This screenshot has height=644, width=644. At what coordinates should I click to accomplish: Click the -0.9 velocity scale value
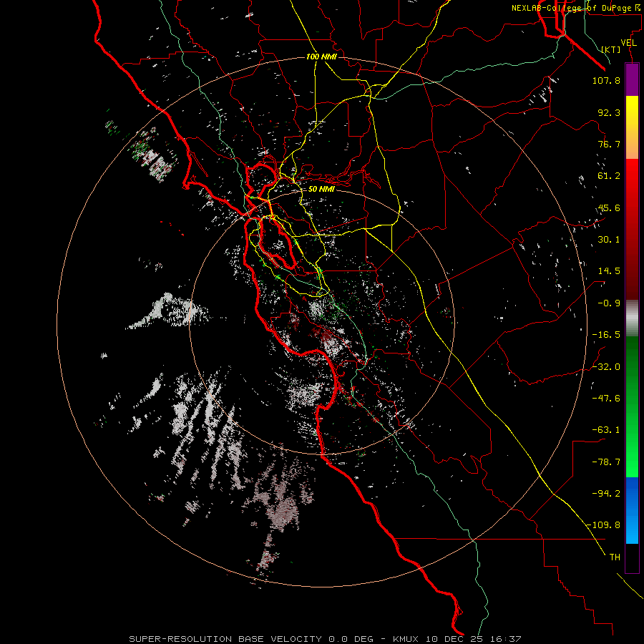coord(609,303)
